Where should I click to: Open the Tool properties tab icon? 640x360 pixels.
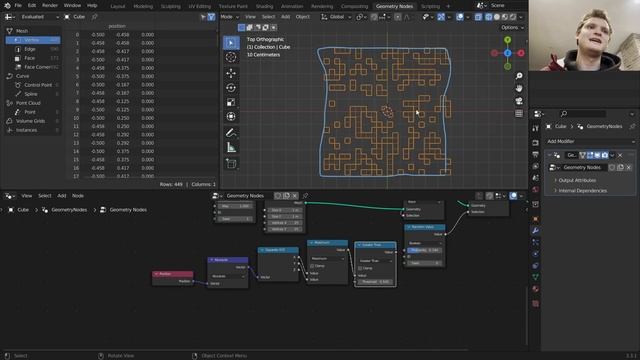click(536, 128)
